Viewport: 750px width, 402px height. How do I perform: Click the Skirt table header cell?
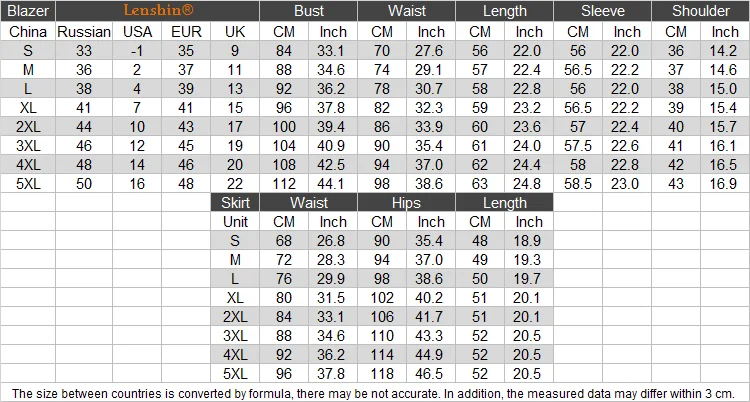[235, 202]
